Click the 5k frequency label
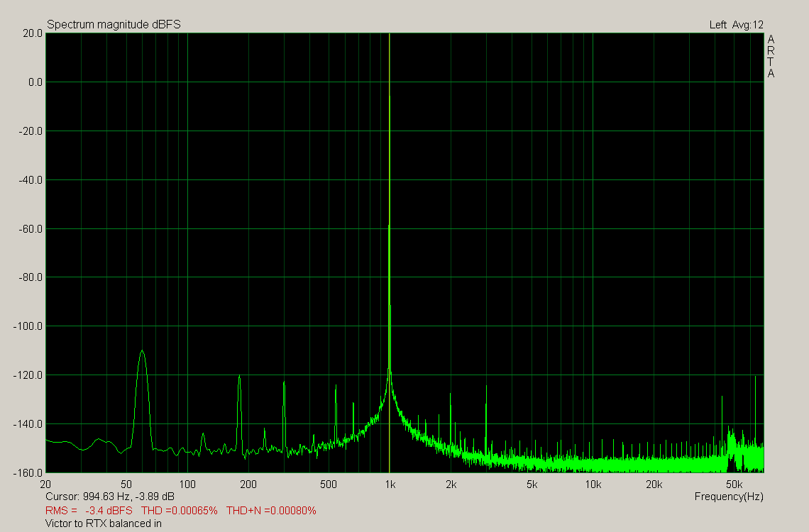Image resolution: width=809 pixels, height=532 pixels. 532,484
